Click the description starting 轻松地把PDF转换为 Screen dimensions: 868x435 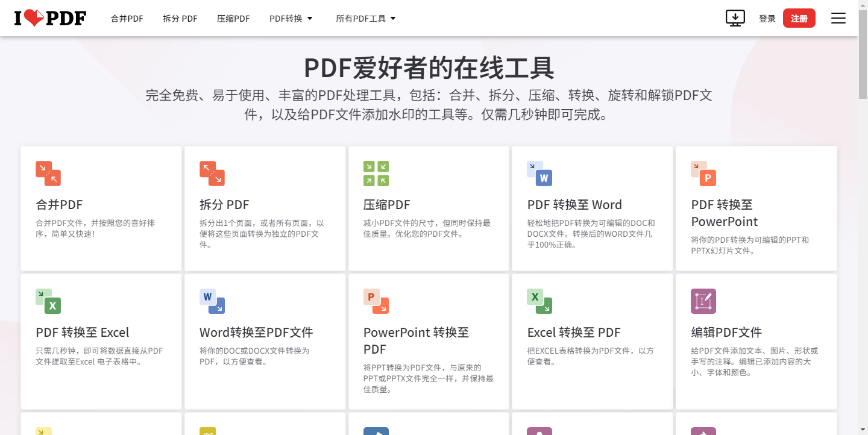[x=591, y=234]
